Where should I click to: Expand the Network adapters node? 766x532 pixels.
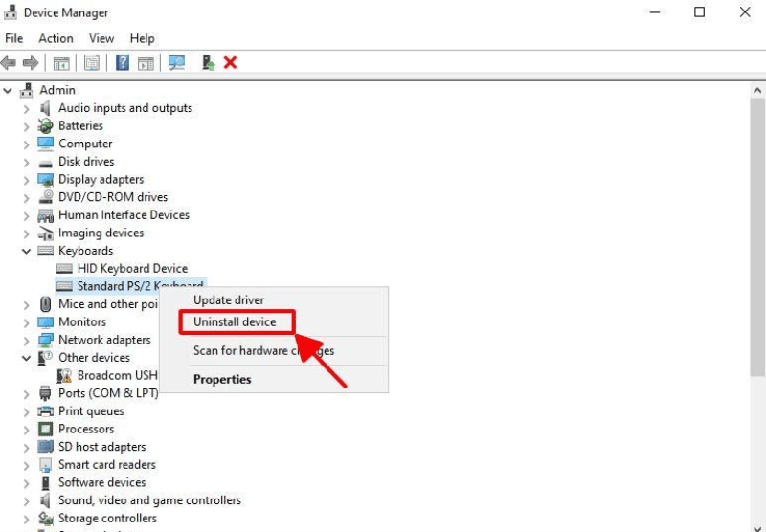tap(27, 340)
